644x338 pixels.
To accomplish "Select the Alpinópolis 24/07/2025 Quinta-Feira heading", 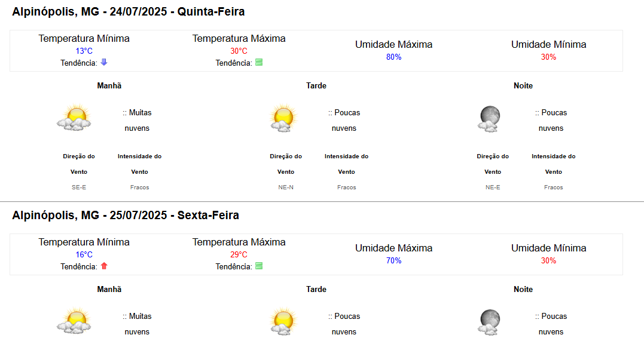I will coord(129,11).
